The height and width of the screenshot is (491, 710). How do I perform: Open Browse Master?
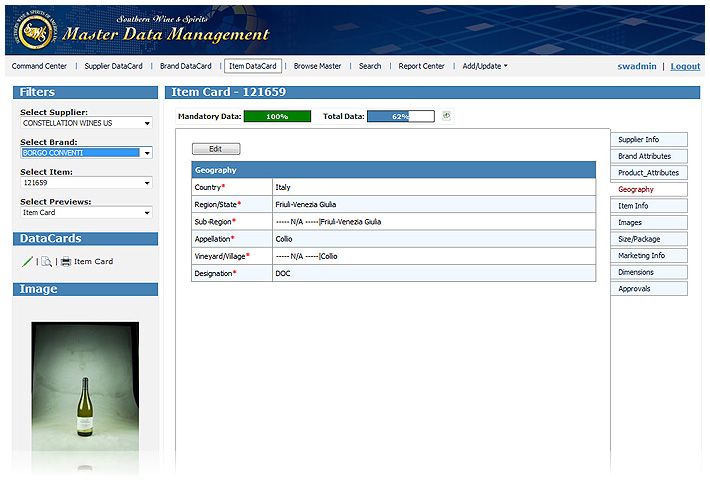tap(317, 66)
